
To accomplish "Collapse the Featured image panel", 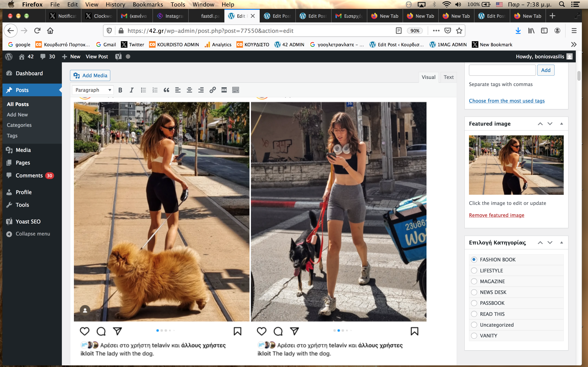I will coord(561,124).
